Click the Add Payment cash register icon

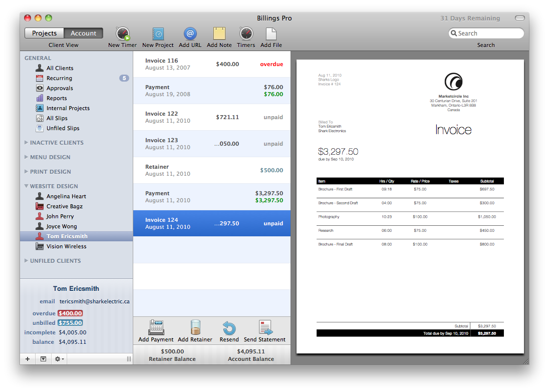(156, 327)
